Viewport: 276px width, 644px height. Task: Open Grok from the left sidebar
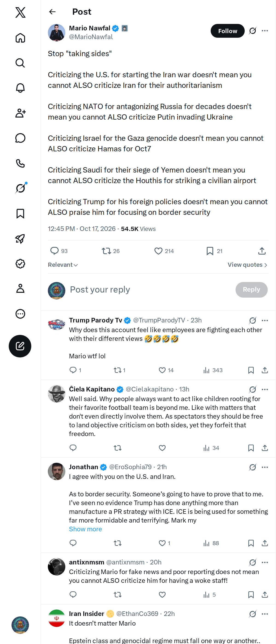pos(20,188)
